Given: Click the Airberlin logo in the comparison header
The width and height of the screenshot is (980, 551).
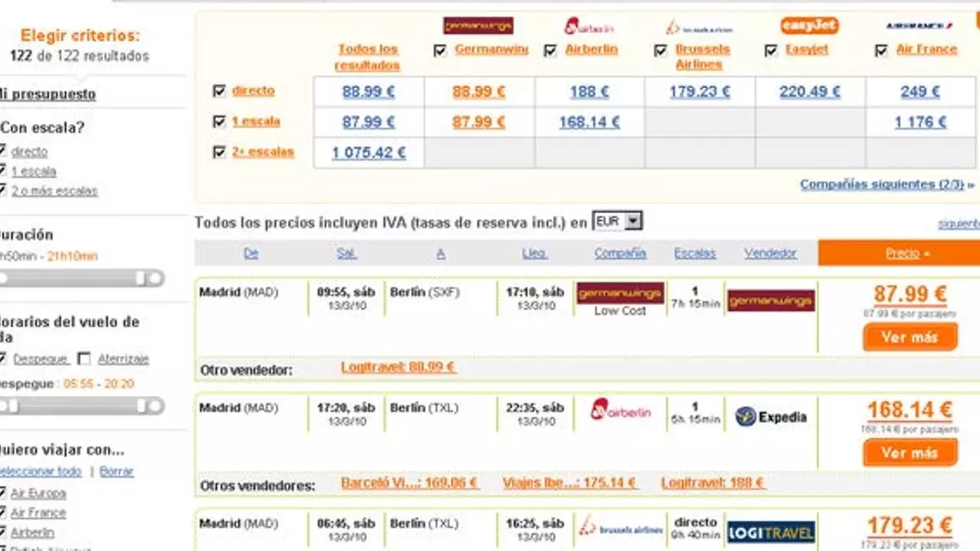Looking at the screenshot, I should coord(589,26).
